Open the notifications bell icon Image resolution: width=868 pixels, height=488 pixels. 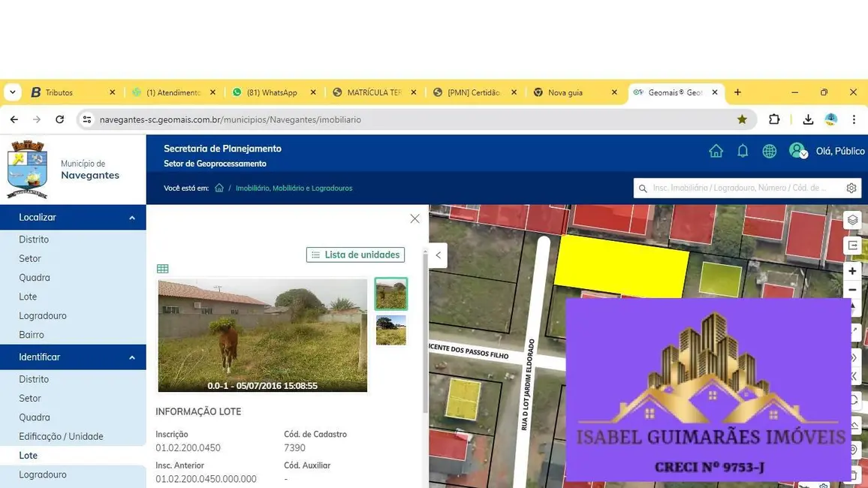[743, 150]
